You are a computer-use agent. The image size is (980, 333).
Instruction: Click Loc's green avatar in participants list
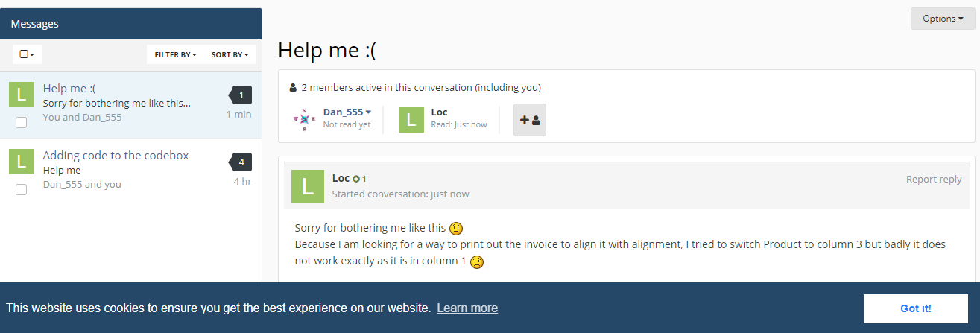click(411, 120)
